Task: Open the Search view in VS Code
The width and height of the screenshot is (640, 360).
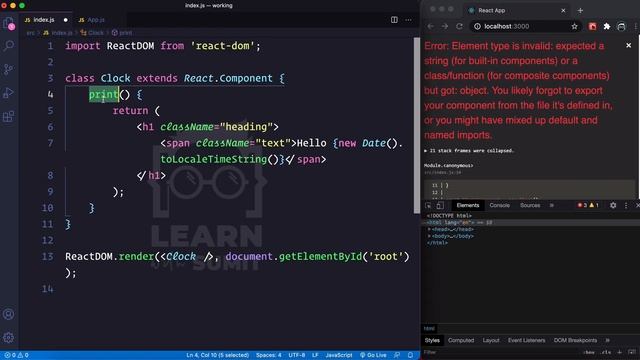Action: click(9, 45)
